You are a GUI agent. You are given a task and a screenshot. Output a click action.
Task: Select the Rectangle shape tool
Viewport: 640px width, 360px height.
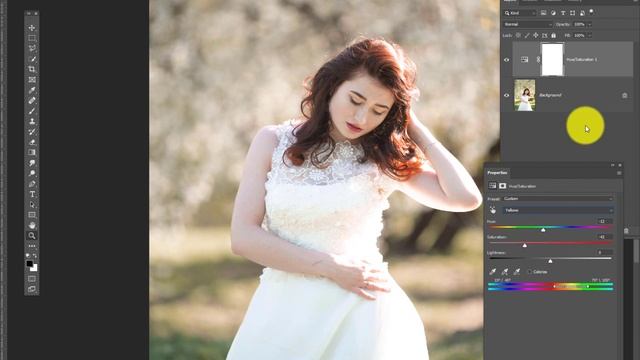[32, 215]
